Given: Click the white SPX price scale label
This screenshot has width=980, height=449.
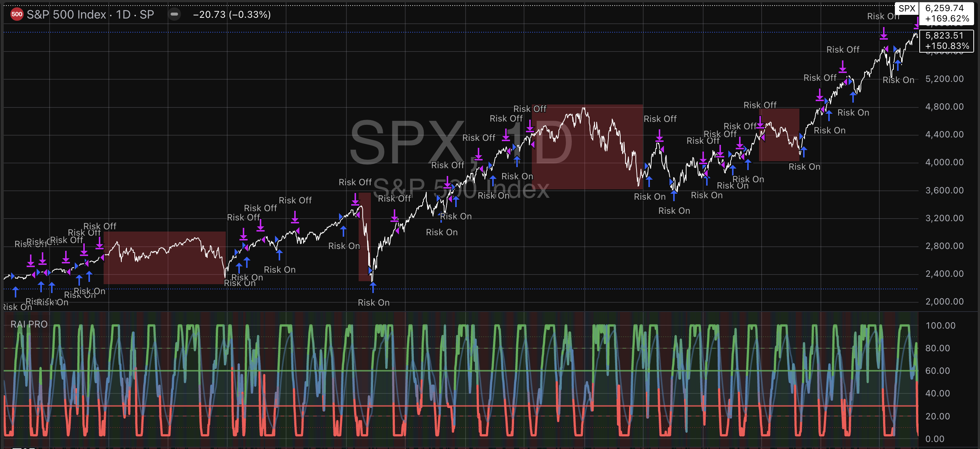Looking at the screenshot, I should point(907,9).
